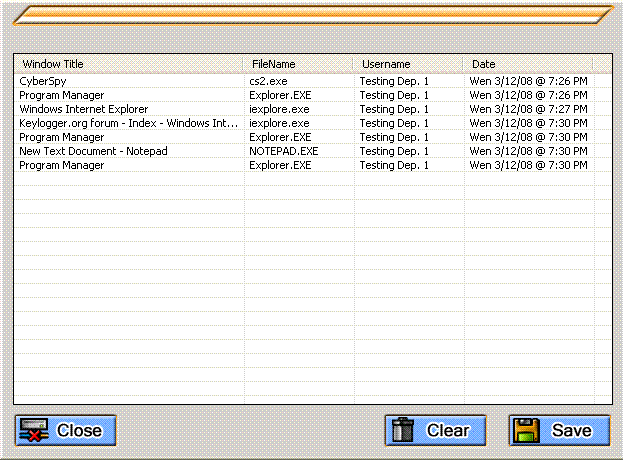Select the Program Manager entry logged at 7:26 PM
623x460 pixels.
click(x=61, y=95)
